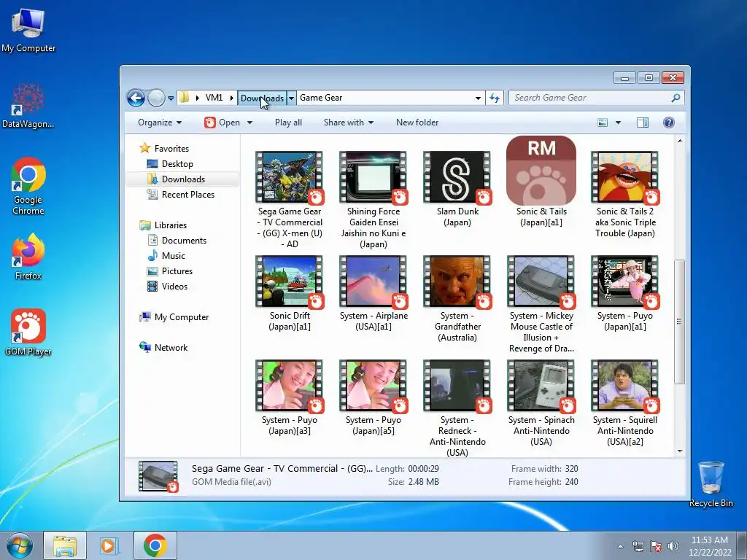Click the My Computer desktop icon
The image size is (747, 560).
tap(28, 31)
